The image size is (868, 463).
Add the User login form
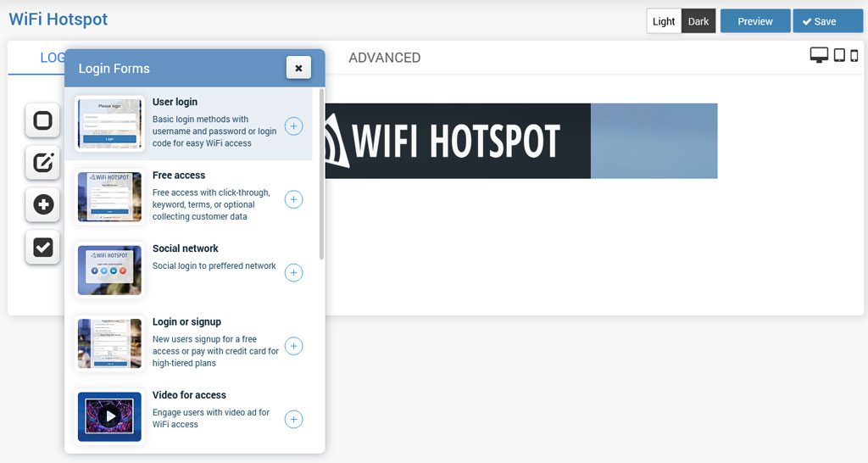[x=293, y=126]
